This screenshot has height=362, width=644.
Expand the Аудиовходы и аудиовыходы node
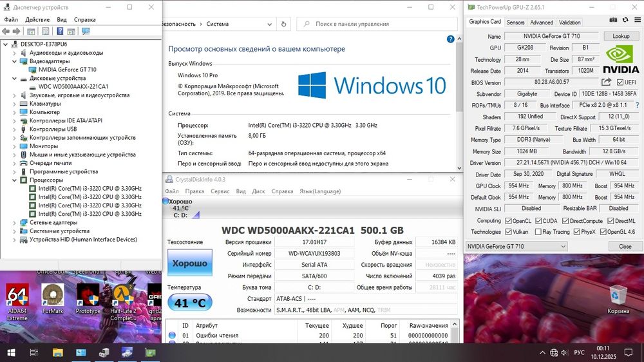pyautogui.click(x=14, y=53)
